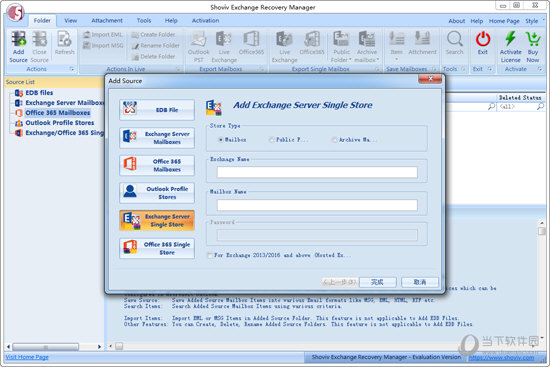Click Create Folder in ribbon
Screen dimensions: 550x367
(153, 34)
